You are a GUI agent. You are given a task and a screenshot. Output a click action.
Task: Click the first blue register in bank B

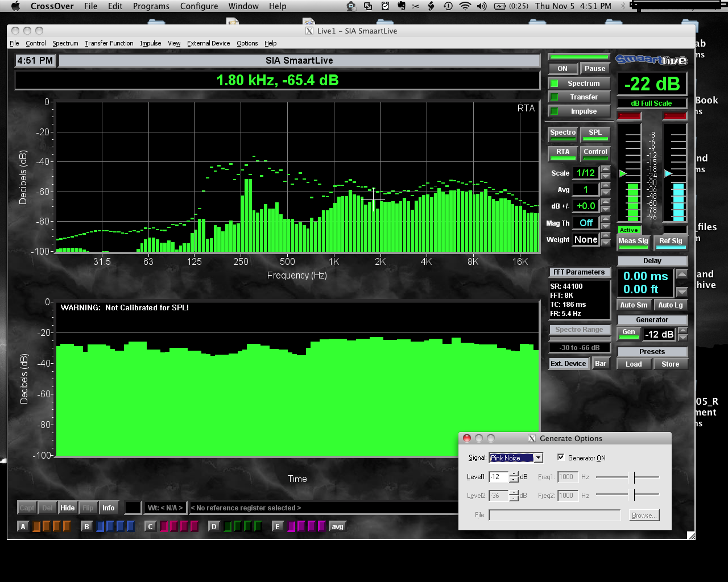pos(101,526)
